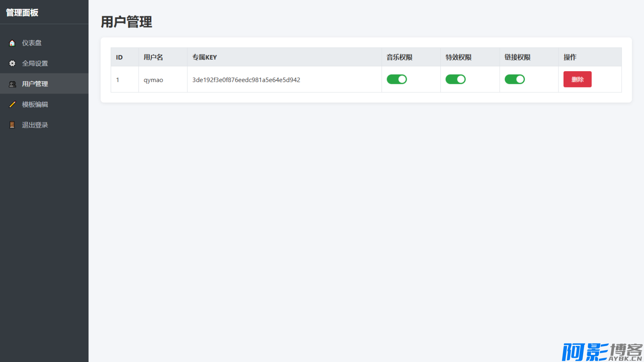Image resolution: width=644 pixels, height=362 pixels.
Task: Open the 仪表盘 menu item
Action: point(32,43)
